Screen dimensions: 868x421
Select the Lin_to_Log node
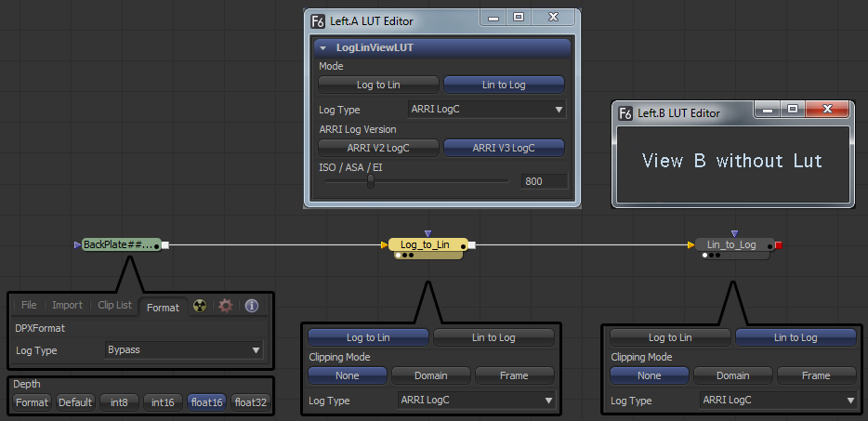click(x=731, y=245)
